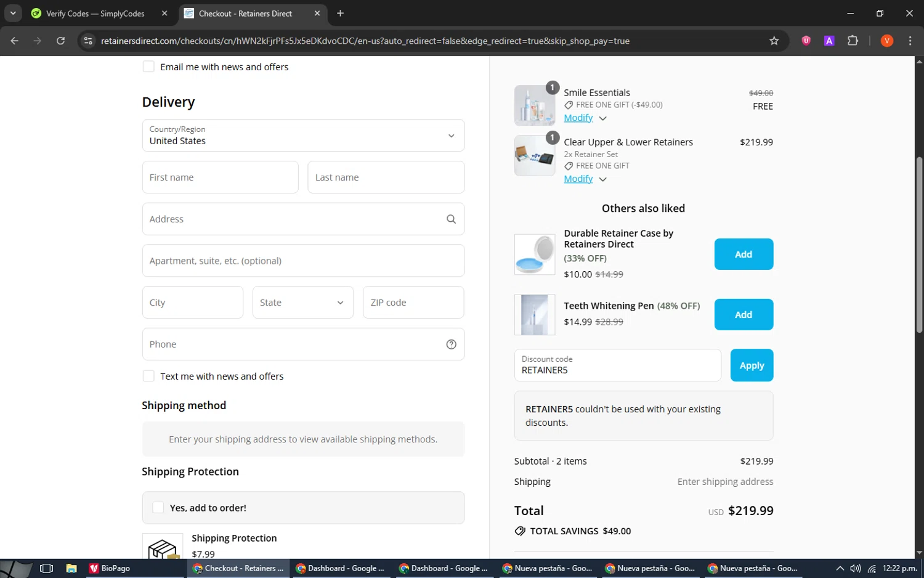Add Durable Retainer Case to order
Screen dimensions: 924x578
(x=744, y=254)
